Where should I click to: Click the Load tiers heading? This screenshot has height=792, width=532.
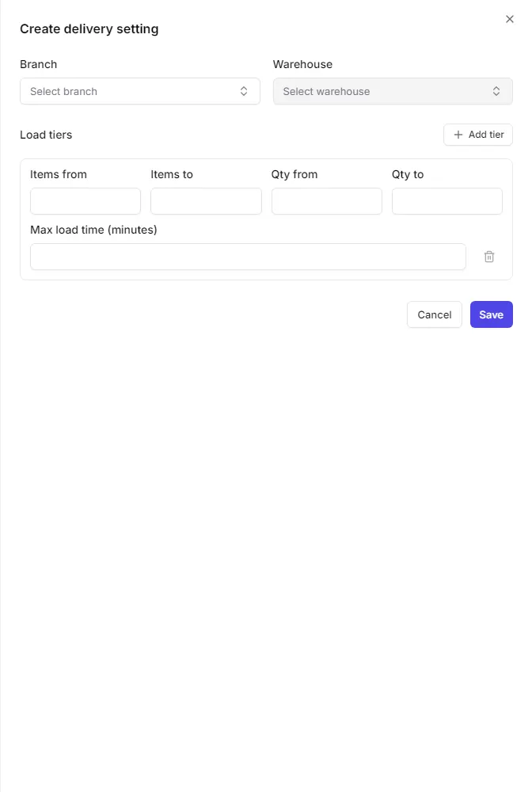pyautogui.click(x=46, y=135)
